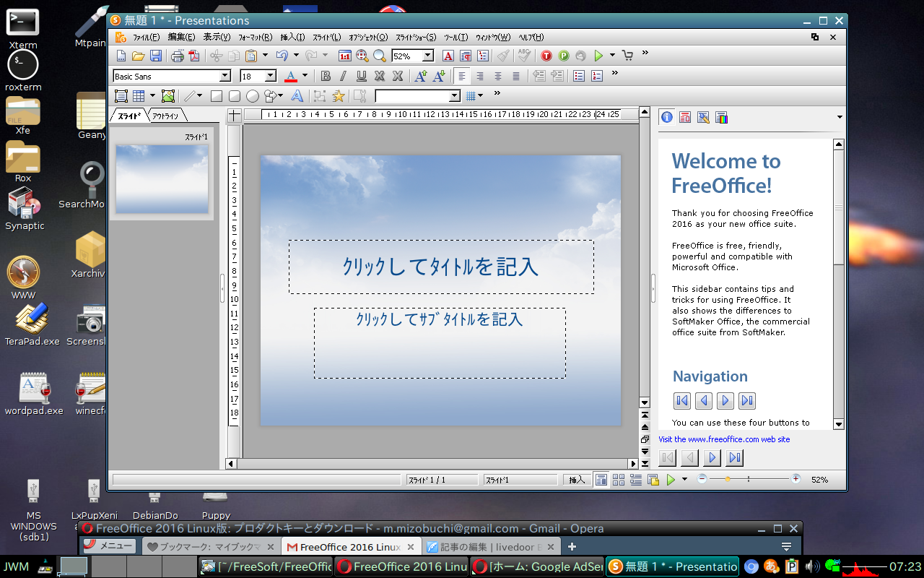Open the green P Presentations icon

pyautogui.click(x=564, y=56)
